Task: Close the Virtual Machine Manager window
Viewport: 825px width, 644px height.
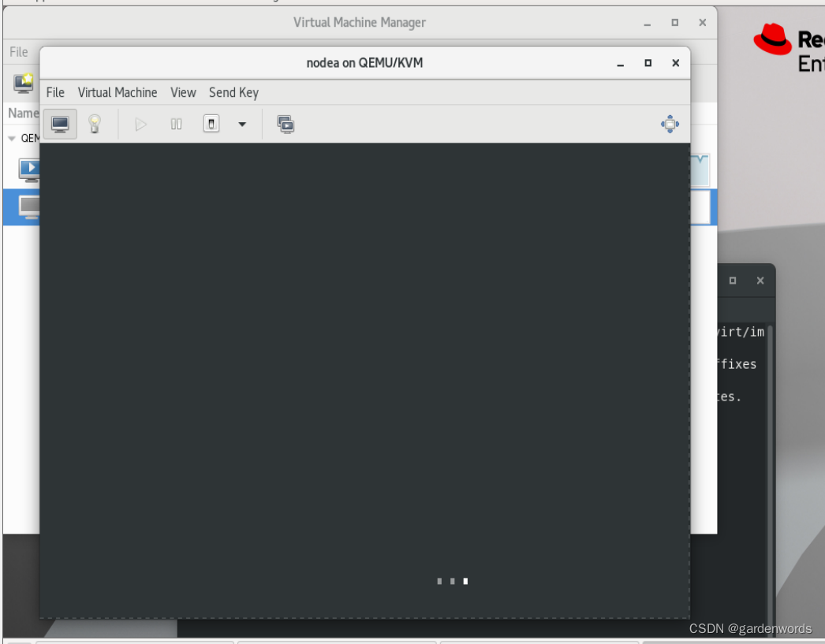Action: tap(703, 23)
